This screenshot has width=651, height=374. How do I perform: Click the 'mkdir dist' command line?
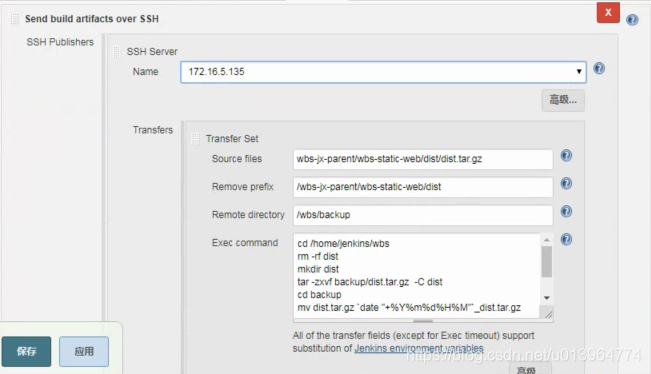(x=318, y=269)
